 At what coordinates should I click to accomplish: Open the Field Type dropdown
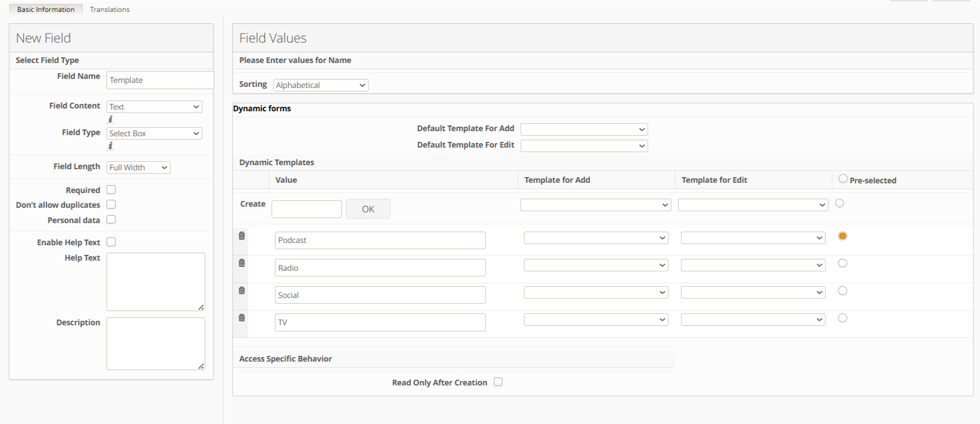(x=154, y=133)
